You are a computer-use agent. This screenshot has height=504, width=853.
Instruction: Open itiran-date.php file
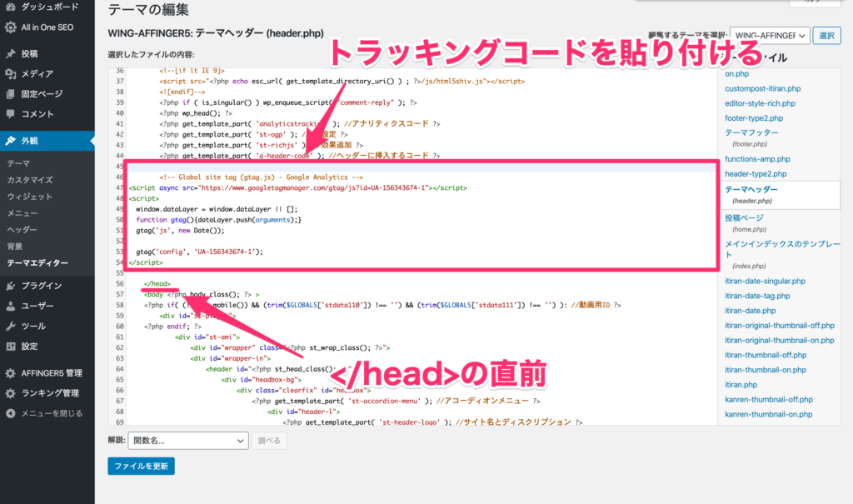point(751,310)
